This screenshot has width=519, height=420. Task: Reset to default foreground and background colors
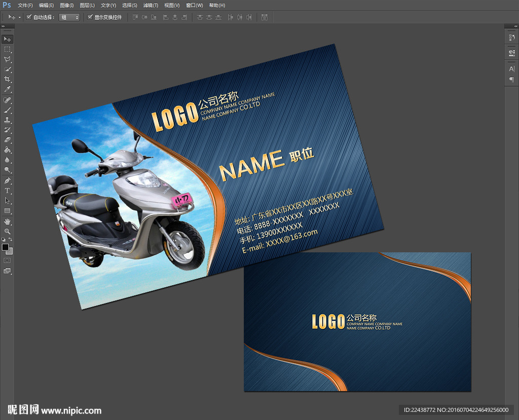coord(3,239)
